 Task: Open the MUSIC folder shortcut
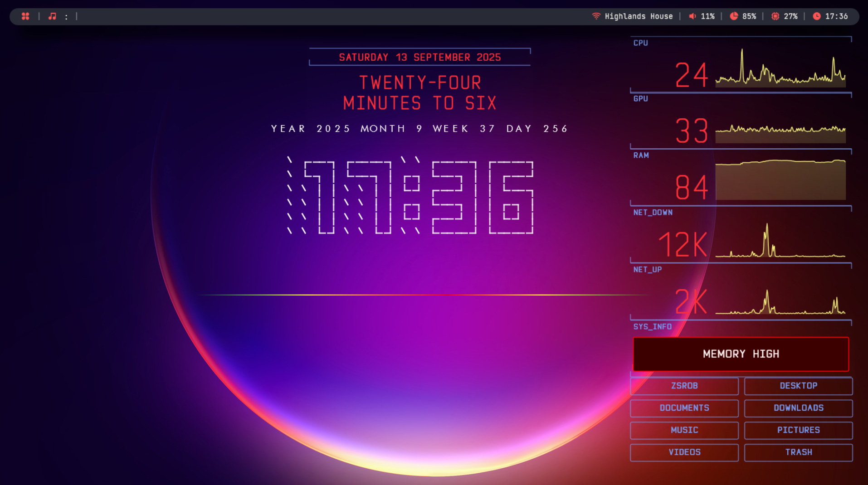(684, 430)
